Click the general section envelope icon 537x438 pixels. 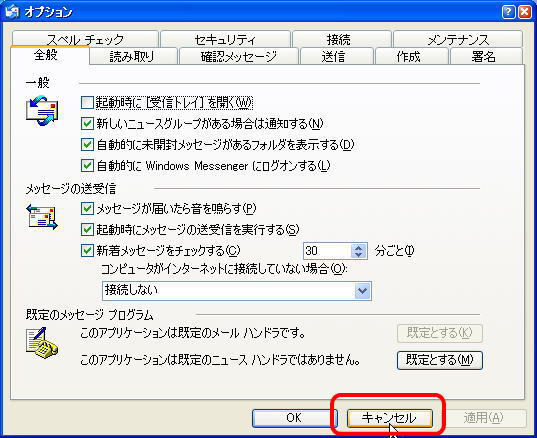coord(42,111)
